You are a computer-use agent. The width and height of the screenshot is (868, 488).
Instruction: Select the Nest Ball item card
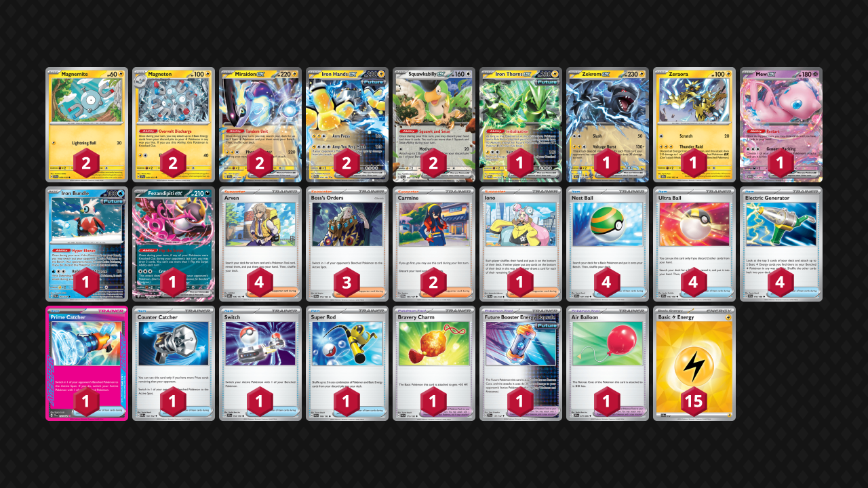tap(608, 244)
